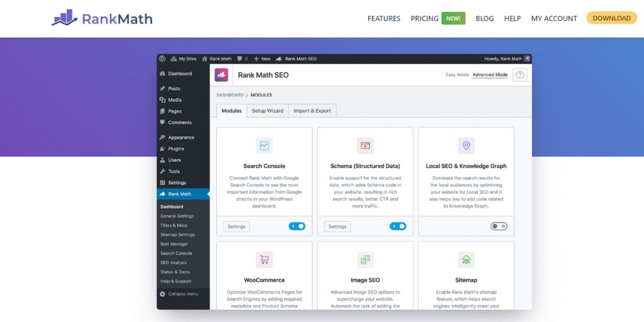
Task: Click the RankMath logo in the header
Action: 102,18
